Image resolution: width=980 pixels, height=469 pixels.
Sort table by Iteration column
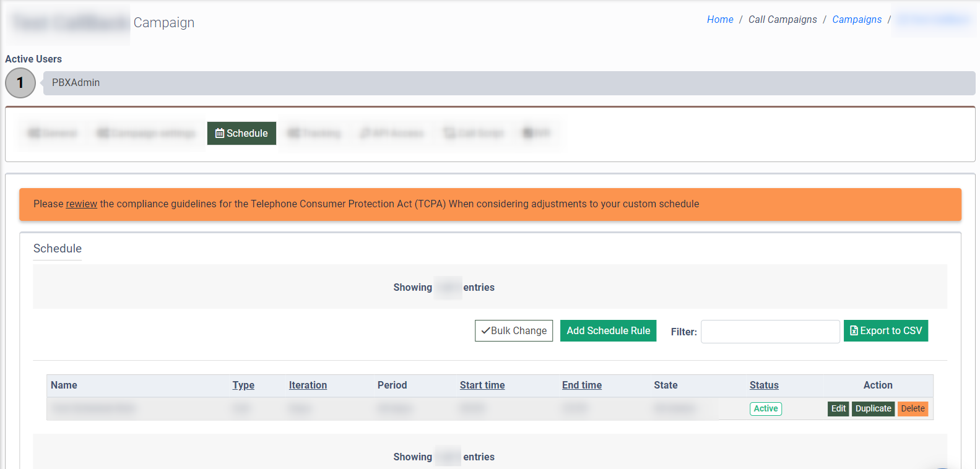click(x=308, y=385)
